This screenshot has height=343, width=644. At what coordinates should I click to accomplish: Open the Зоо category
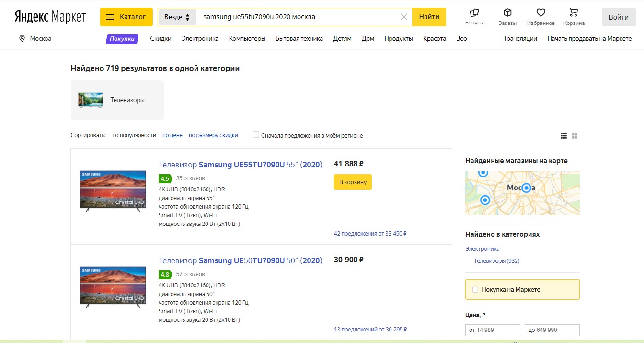(x=461, y=38)
